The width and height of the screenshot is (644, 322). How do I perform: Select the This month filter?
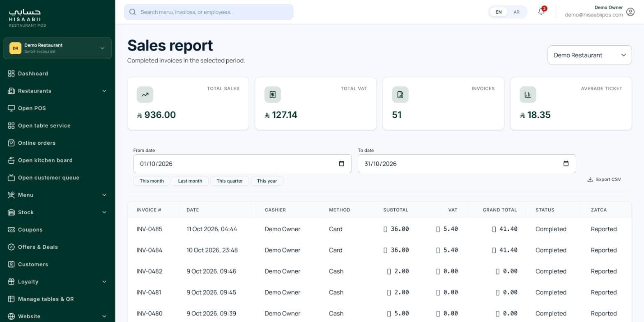pos(152,181)
